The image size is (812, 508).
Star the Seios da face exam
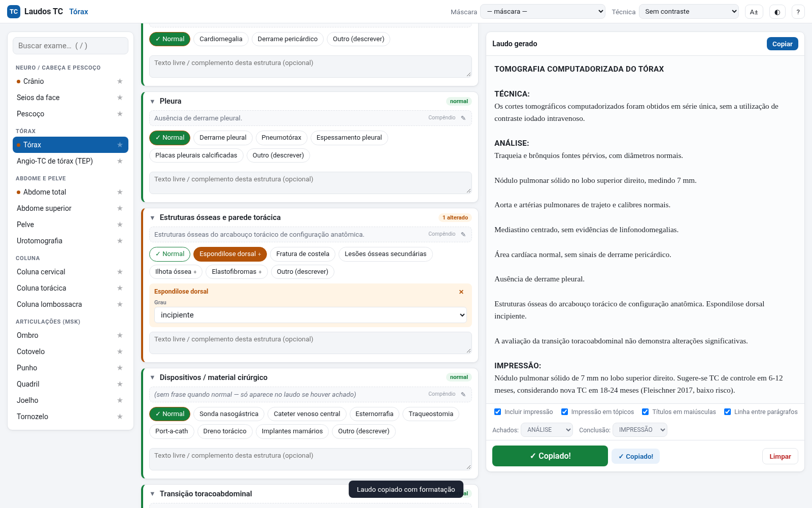120,98
